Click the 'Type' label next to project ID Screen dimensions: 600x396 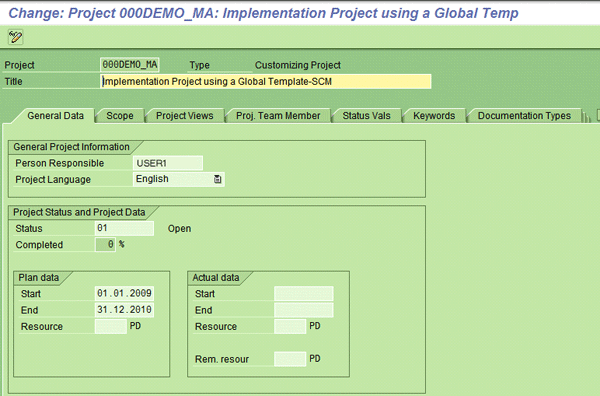pyautogui.click(x=199, y=65)
